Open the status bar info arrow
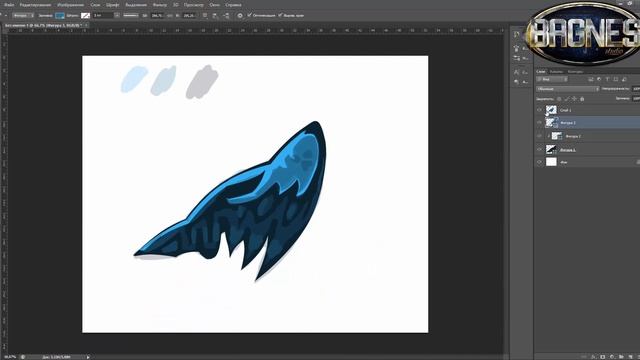This screenshot has height=360, width=640. point(88,357)
